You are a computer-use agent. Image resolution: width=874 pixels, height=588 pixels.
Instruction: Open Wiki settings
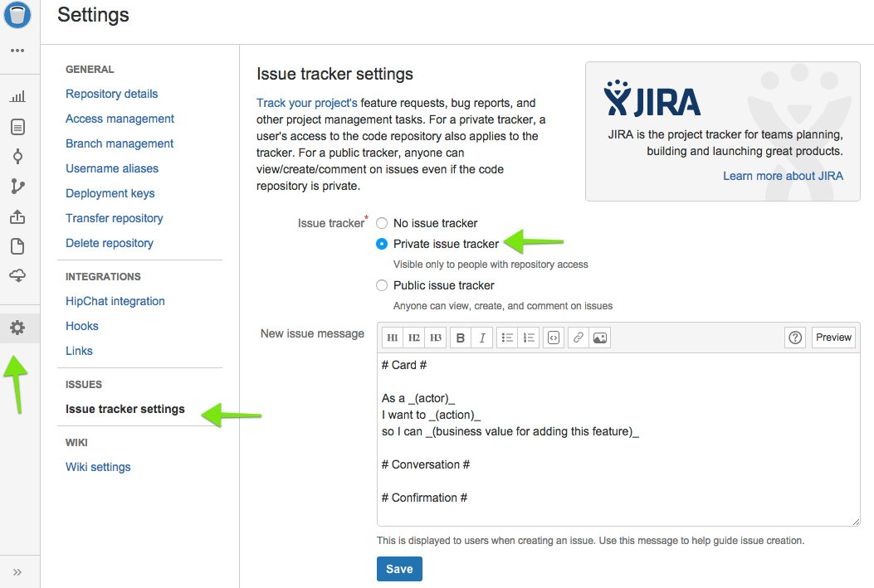tap(98, 467)
